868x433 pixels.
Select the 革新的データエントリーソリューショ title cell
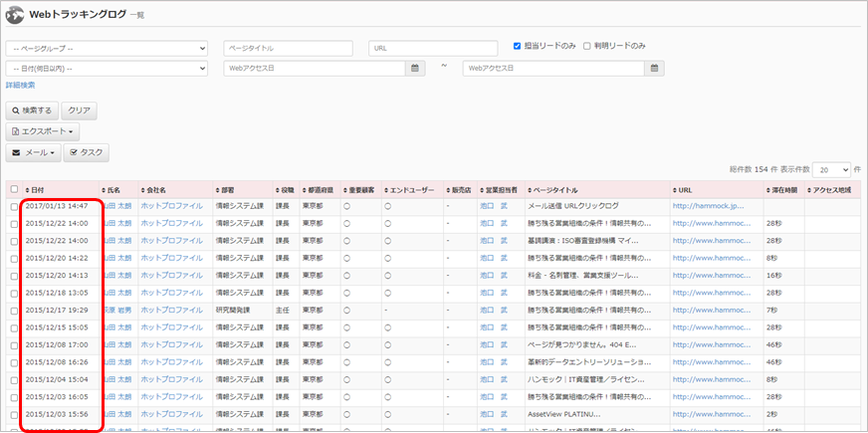(590, 361)
